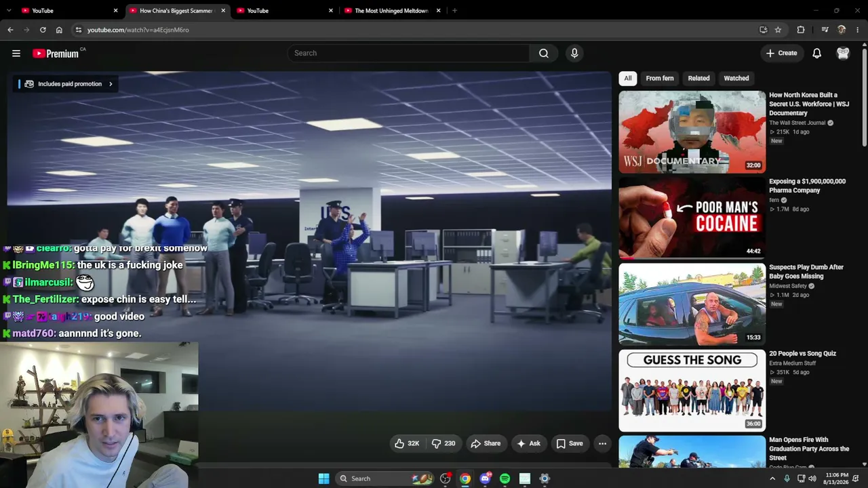
Task: Click the system tray microphone icon
Action: pos(787,479)
